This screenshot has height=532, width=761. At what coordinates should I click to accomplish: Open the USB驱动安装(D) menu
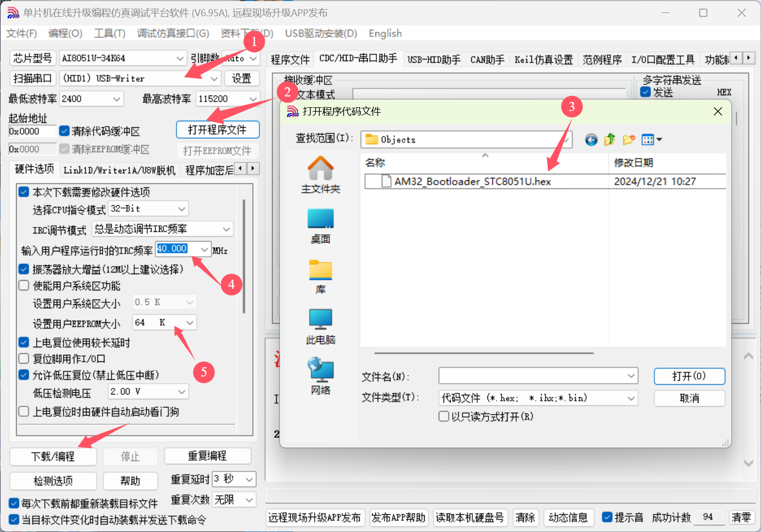coord(321,34)
